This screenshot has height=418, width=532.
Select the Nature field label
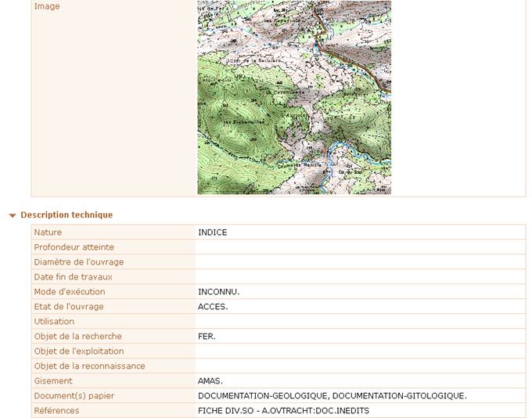(48, 232)
